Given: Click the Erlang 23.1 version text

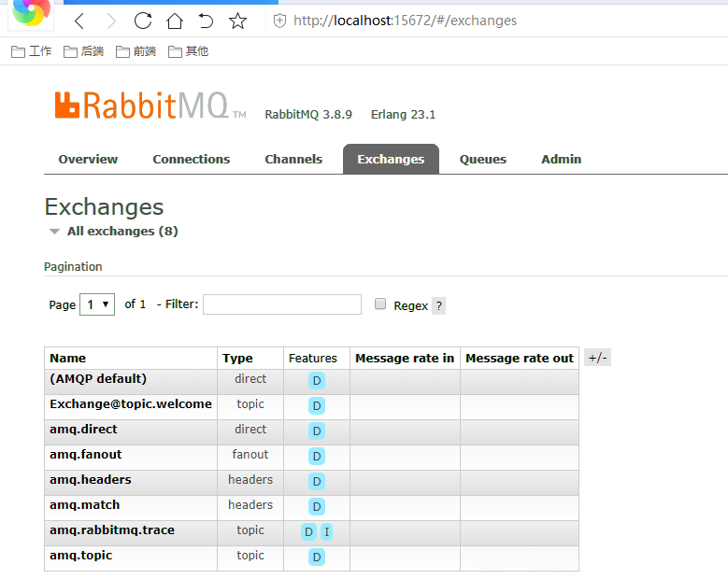Looking at the screenshot, I should point(403,115).
